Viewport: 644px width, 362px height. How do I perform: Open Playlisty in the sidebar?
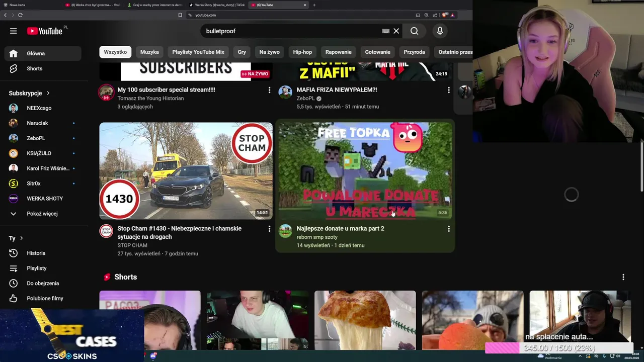pos(43,268)
